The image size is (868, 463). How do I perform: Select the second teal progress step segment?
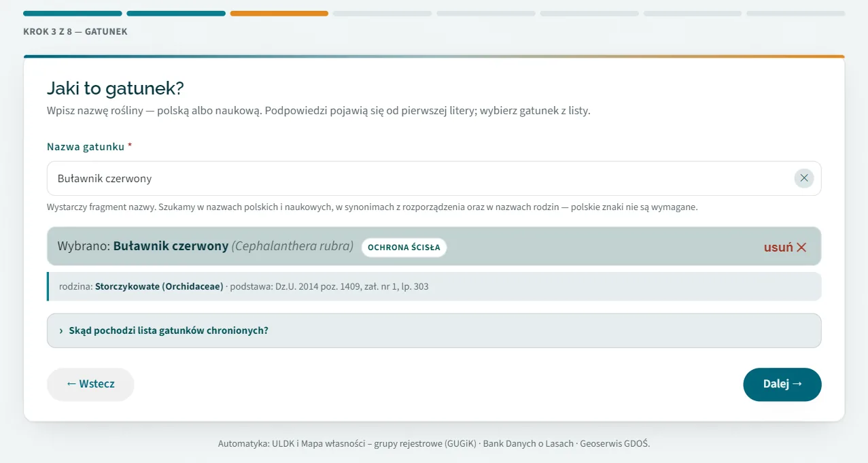pos(176,13)
